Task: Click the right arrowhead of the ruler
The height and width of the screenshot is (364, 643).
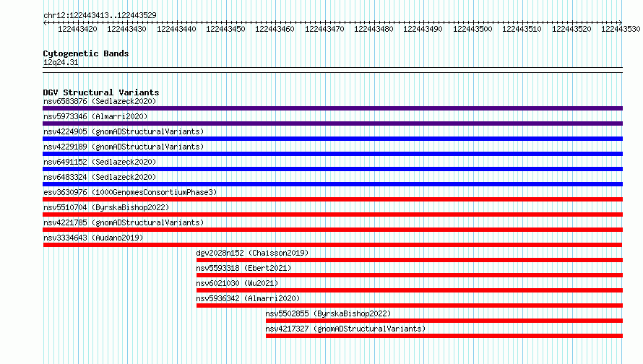Action: pyautogui.click(x=620, y=22)
